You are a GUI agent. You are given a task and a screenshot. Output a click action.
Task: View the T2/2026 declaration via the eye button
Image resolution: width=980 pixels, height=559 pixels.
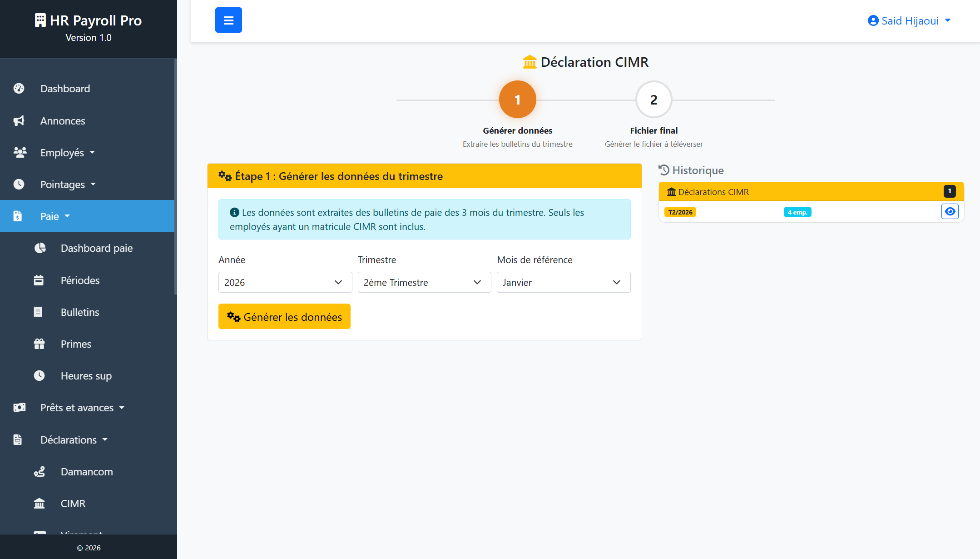pos(950,212)
